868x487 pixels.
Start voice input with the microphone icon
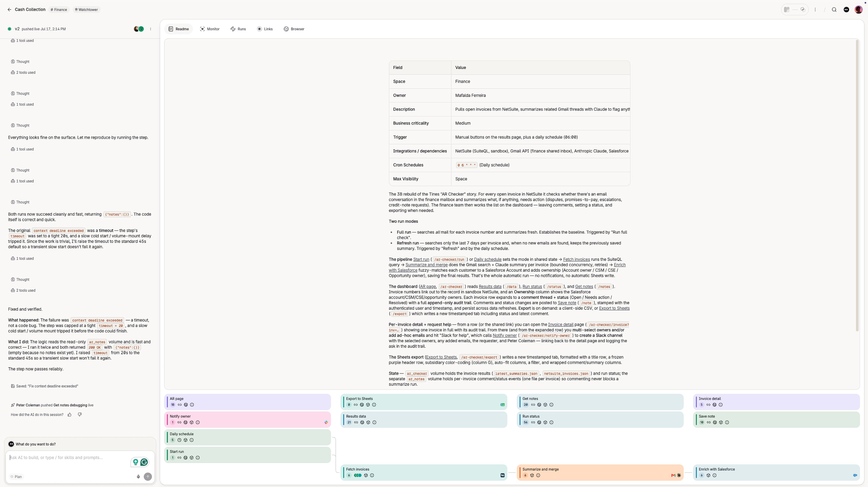point(138,477)
